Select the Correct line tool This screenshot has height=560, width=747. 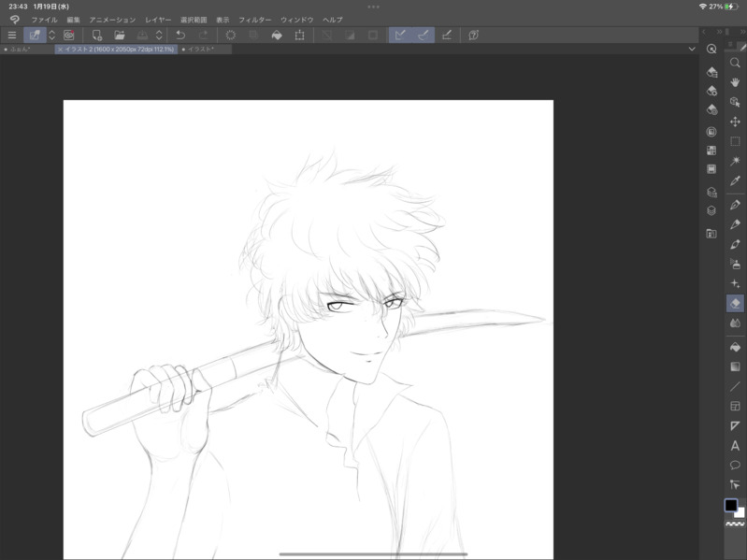click(735, 485)
